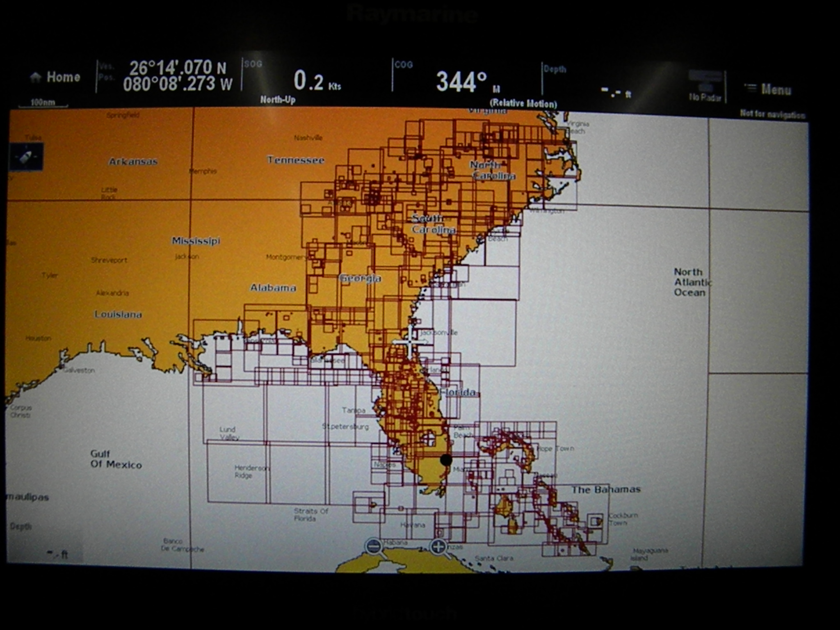840x630 pixels.
Task: Tap the Virginia Beach label
Action: [578, 128]
